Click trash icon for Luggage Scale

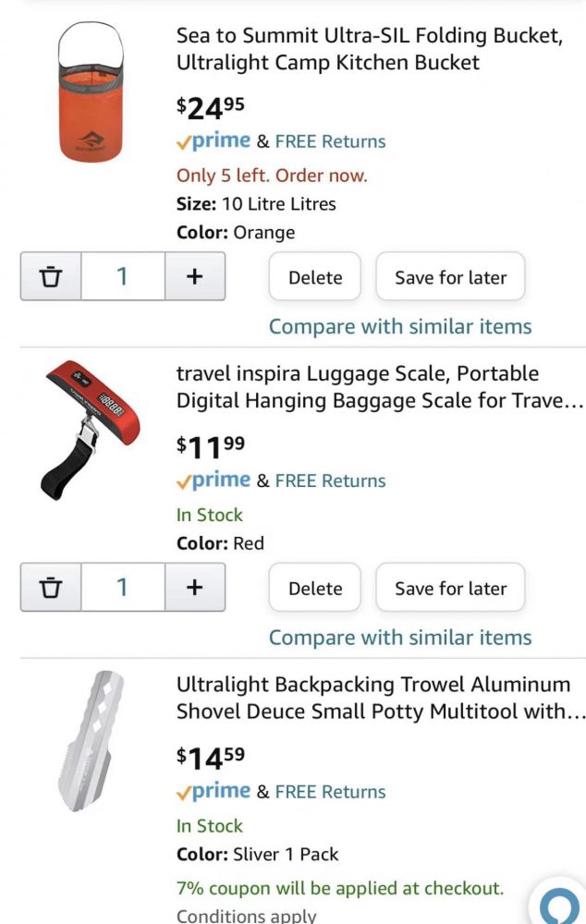coord(51,588)
